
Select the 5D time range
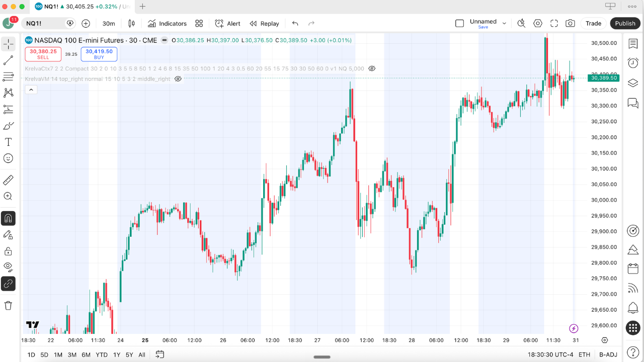[x=44, y=354]
